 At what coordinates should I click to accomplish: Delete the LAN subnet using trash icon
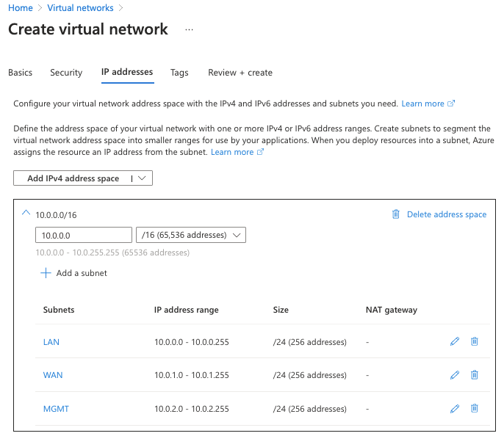click(475, 341)
